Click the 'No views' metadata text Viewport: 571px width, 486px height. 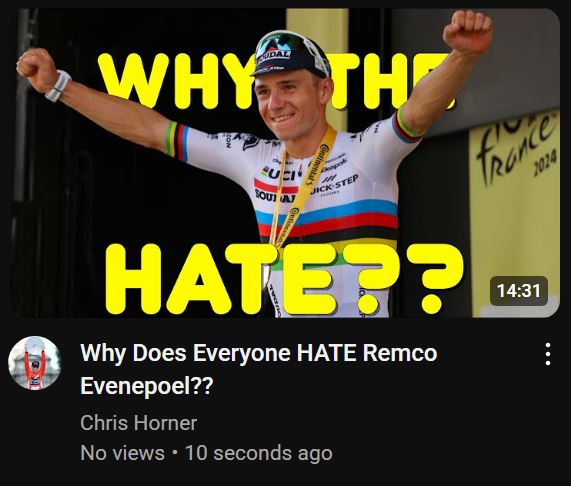pos(122,453)
